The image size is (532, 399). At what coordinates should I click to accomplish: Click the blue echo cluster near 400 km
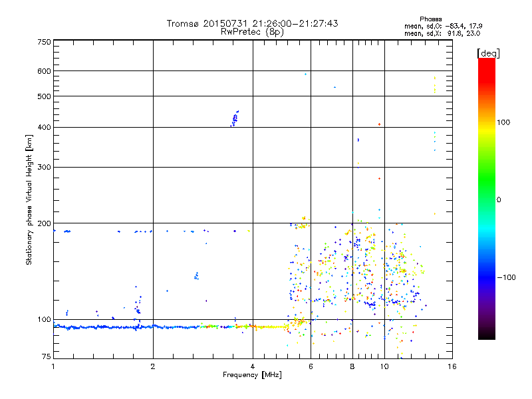coord(235,118)
